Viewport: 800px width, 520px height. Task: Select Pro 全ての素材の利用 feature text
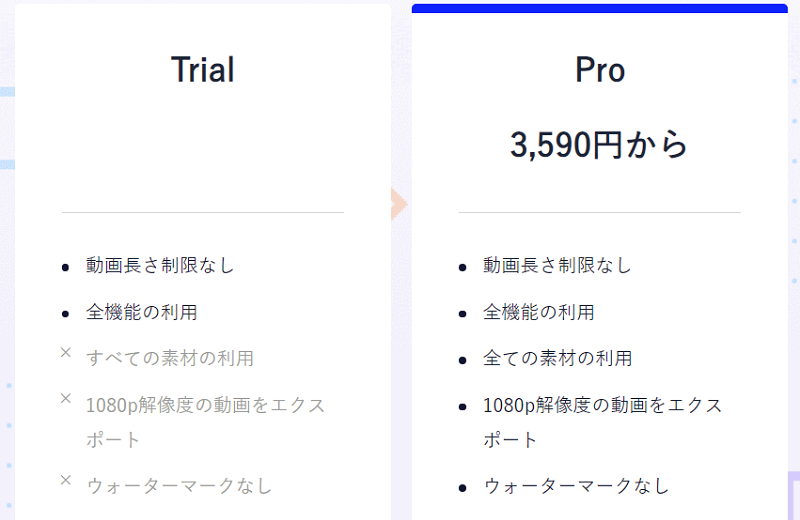click(557, 358)
